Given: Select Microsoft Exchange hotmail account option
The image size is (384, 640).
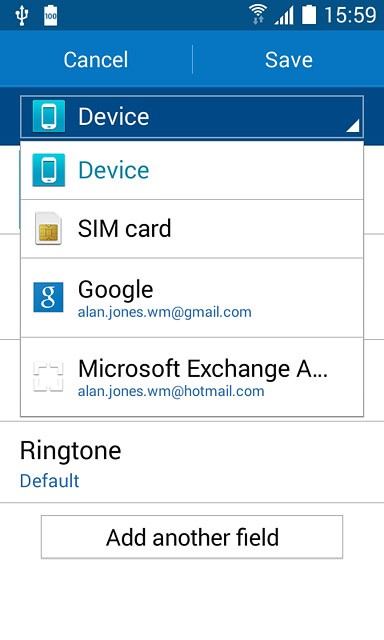Looking at the screenshot, I should pos(192,377).
